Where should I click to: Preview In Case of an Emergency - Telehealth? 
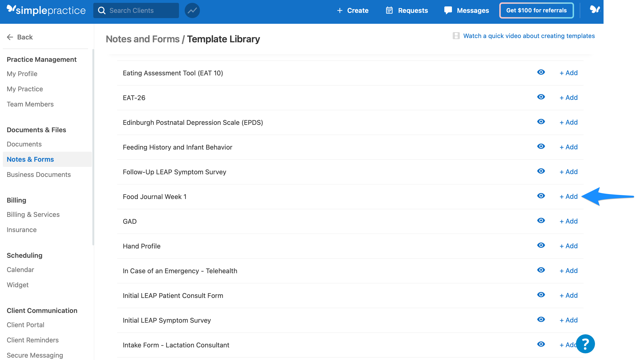click(541, 270)
